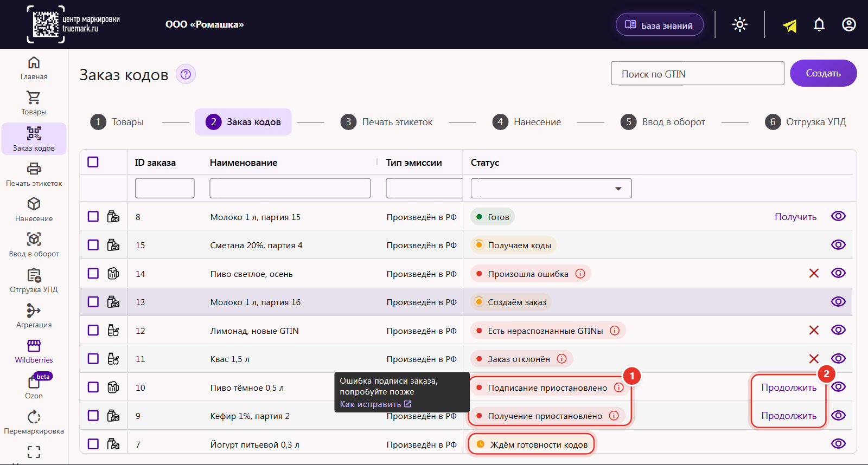Go to step 5 Ввод в оборот

click(x=663, y=122)
